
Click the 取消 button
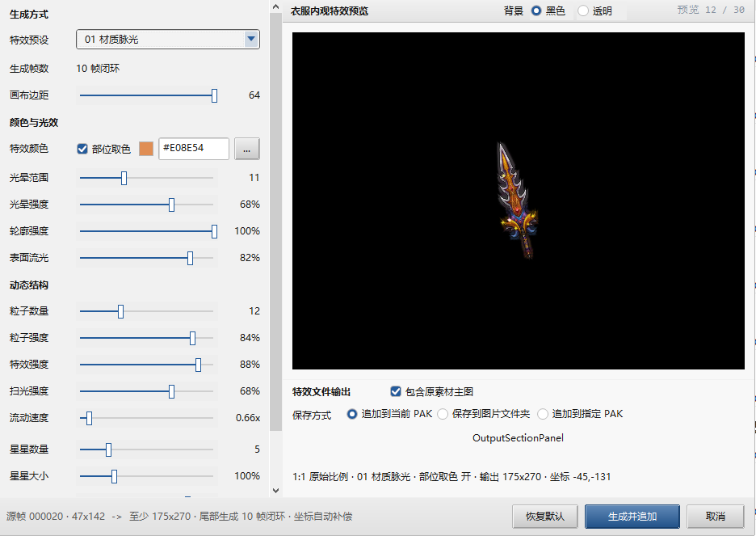pyautogui.click(x=716, y=517)
